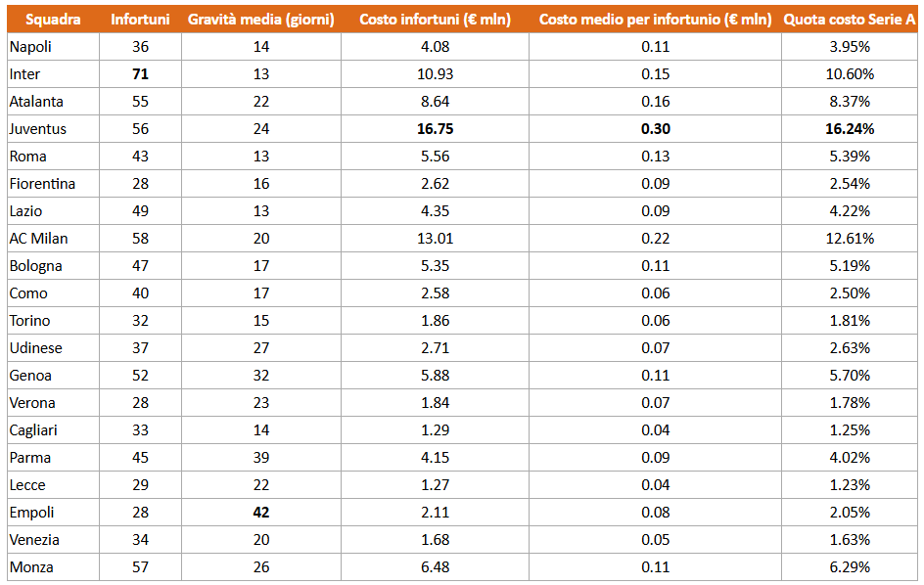Click AC Milan's 13.01 cost cell
Viewport: 924px width, 585px height.
435,239
